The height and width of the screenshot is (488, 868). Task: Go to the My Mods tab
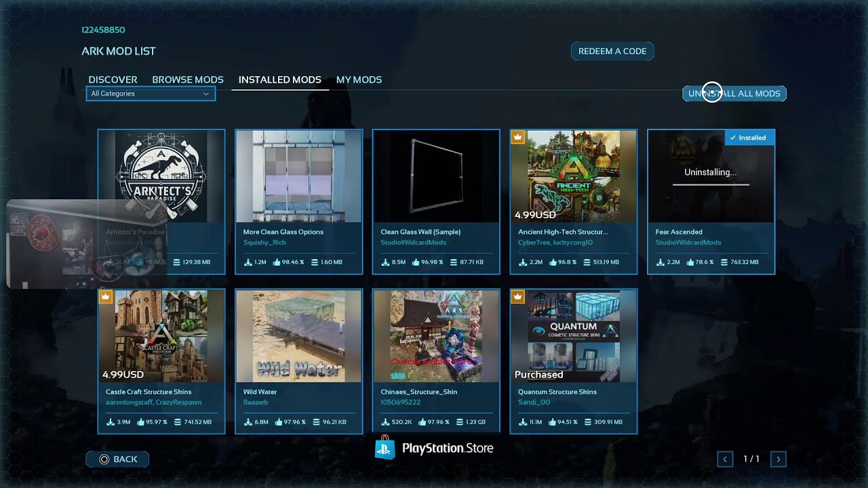[359, 79]
